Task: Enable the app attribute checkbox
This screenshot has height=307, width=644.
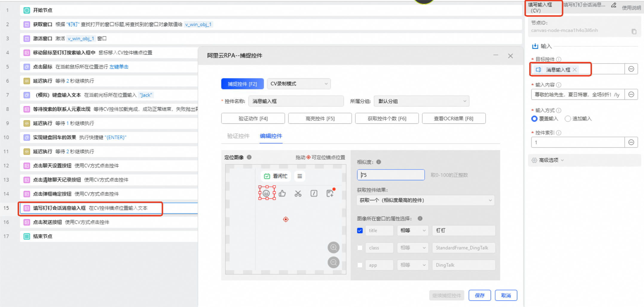Action: (360, 265)
